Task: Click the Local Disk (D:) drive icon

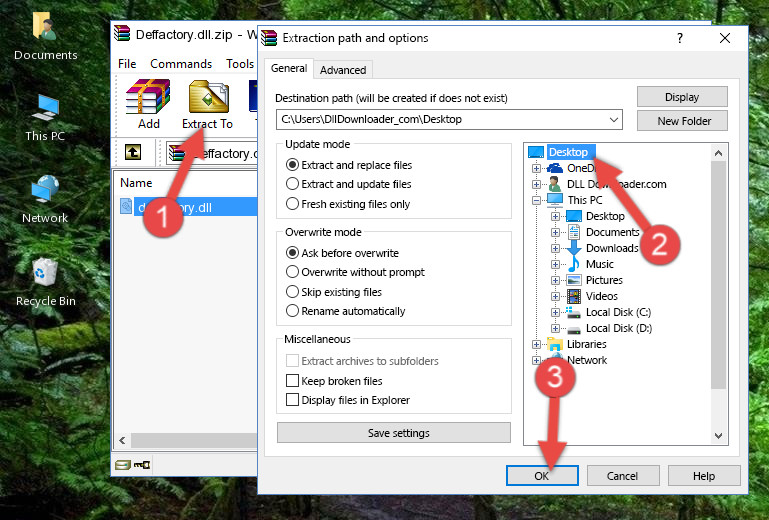Action: tap(574, 329)
